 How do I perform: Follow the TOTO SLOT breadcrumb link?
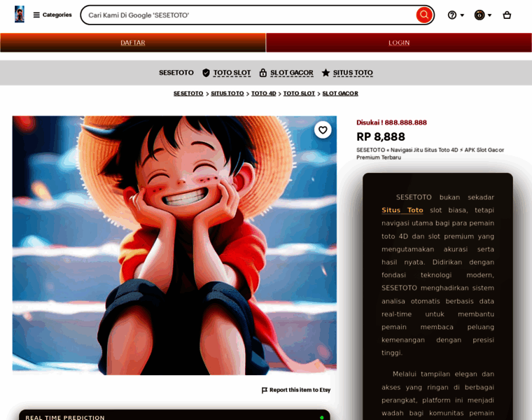[x=299, y=93]
